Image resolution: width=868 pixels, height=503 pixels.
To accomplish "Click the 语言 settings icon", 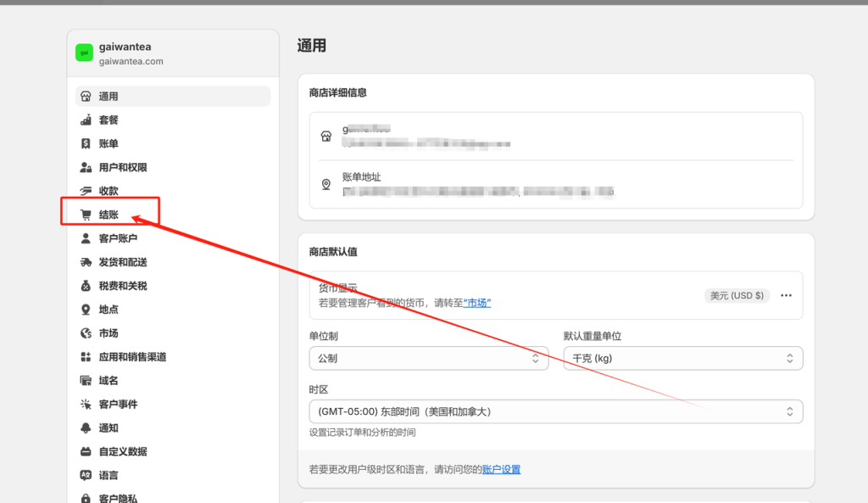I will pos(85,475).
